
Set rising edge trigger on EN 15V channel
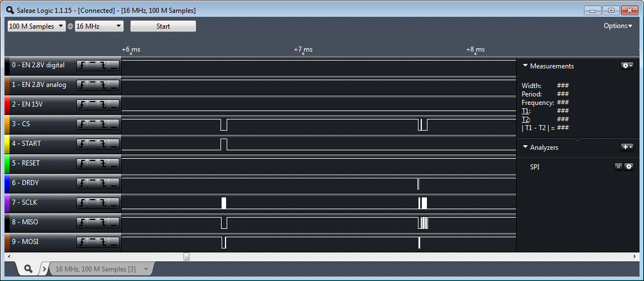[x=82, y=105]
